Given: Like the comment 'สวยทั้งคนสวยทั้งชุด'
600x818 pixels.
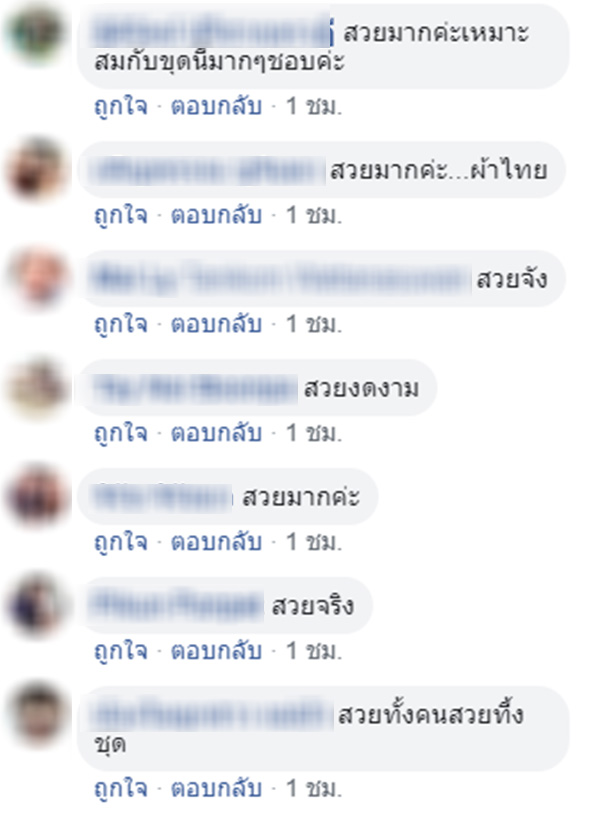Looking at the screenshot, I should (x=121, y=788).
